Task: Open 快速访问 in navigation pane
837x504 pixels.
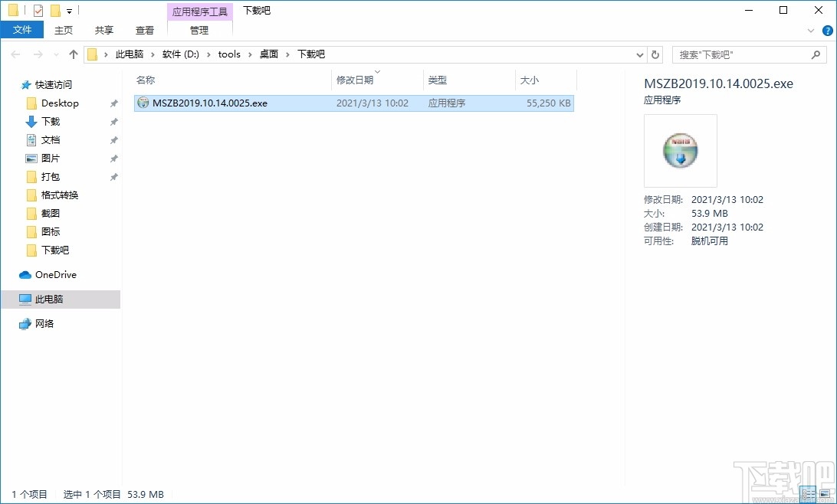Action: pos(53,85)
